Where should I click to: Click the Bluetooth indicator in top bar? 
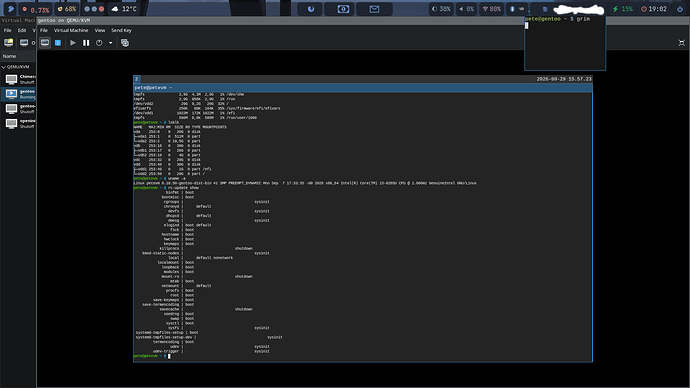(x=512, y=9)
